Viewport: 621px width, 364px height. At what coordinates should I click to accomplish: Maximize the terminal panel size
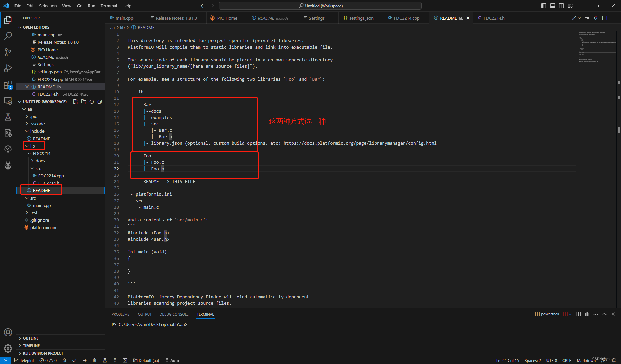click(x=604, y=314)
